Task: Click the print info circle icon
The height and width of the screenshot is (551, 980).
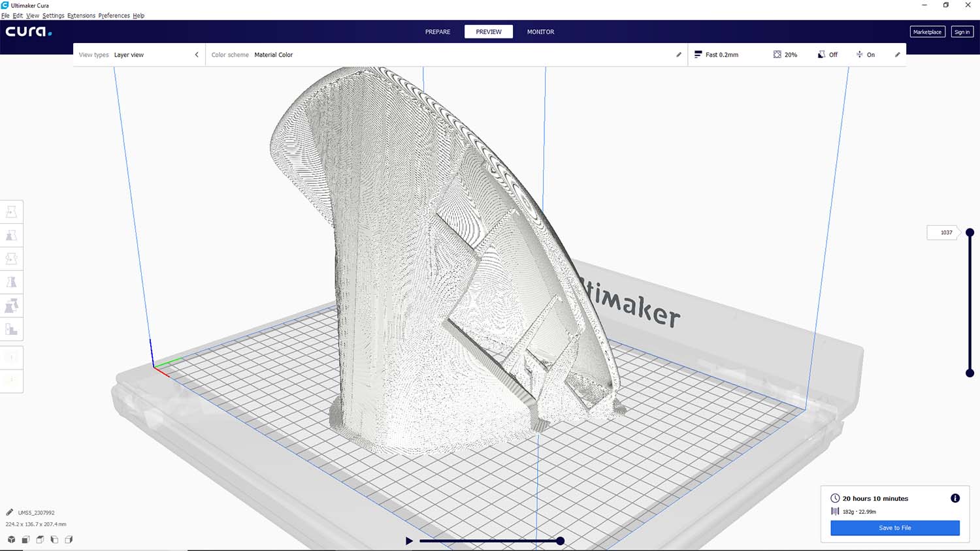Action: [x=955, y=498]
